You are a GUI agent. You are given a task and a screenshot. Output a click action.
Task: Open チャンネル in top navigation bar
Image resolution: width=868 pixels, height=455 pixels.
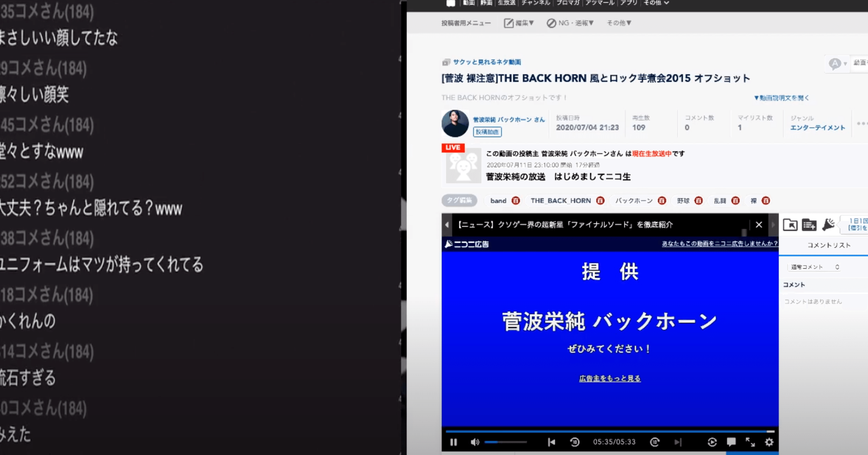(x=535, y=3)
